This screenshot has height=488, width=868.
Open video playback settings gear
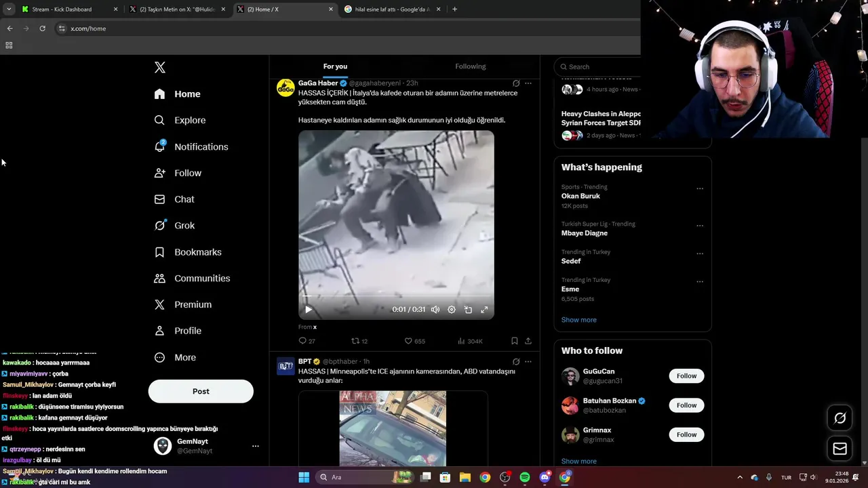tap(452, 310)
